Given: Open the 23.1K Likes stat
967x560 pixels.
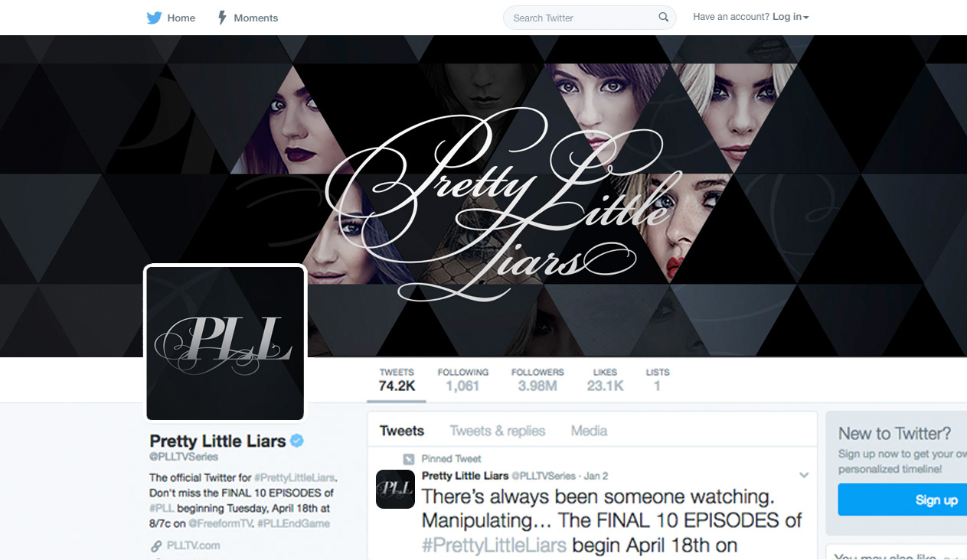Looking at the screenshot, I should pos(605,379).
